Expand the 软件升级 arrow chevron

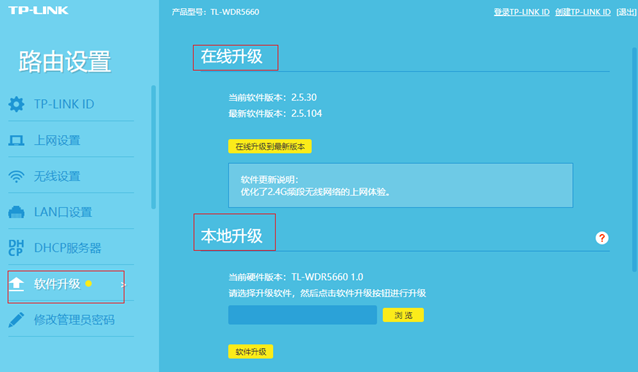[123, 284]
